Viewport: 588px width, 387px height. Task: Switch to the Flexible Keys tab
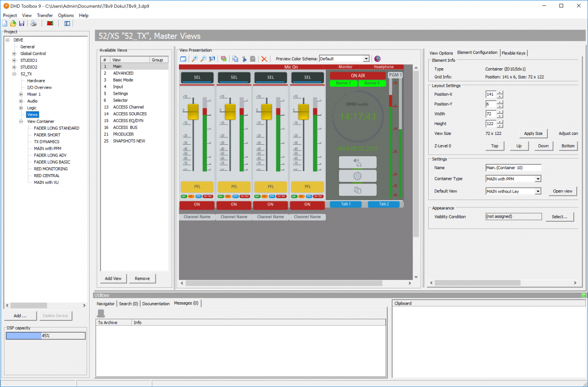tap(514, 53)
